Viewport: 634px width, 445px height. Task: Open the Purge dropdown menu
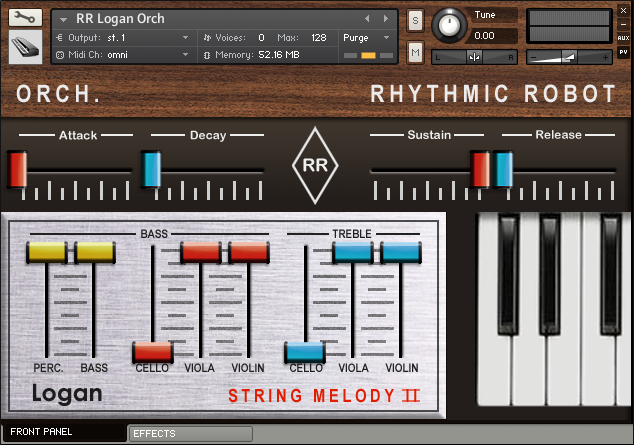[366, 38]
